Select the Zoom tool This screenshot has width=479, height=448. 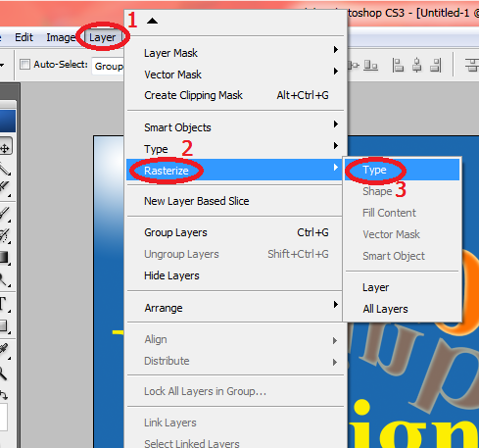[3, 373]
